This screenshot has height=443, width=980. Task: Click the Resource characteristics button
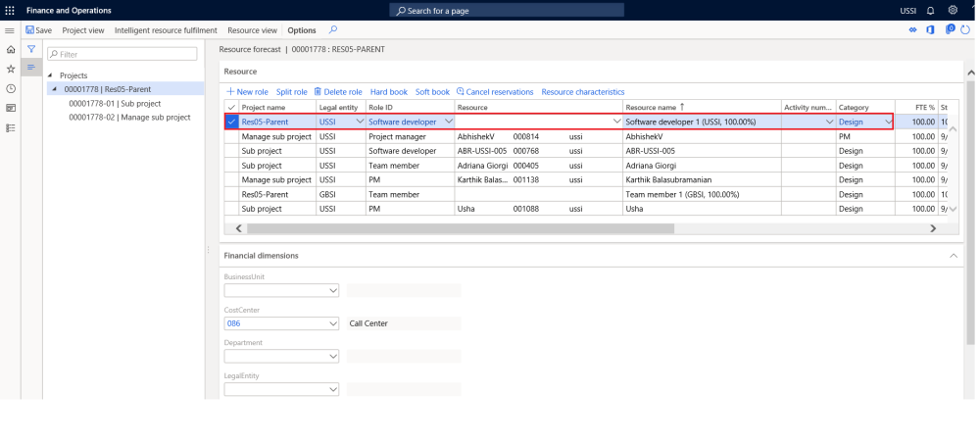[x=582, y=92]
